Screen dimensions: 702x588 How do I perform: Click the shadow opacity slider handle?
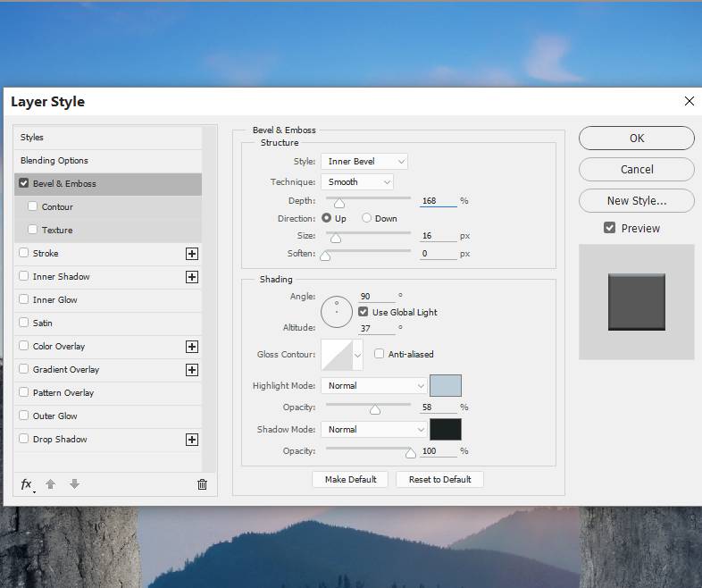click(410, 453)
